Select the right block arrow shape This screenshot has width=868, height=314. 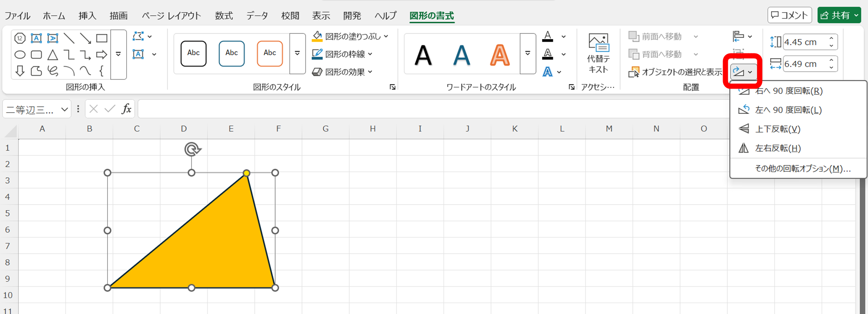coord(102,55)
